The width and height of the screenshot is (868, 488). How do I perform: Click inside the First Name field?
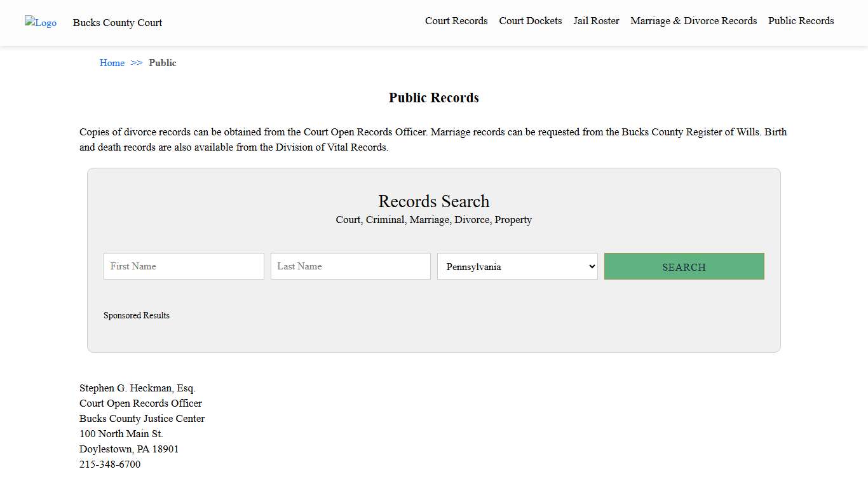pyautogui.click(x=183, y=266)
